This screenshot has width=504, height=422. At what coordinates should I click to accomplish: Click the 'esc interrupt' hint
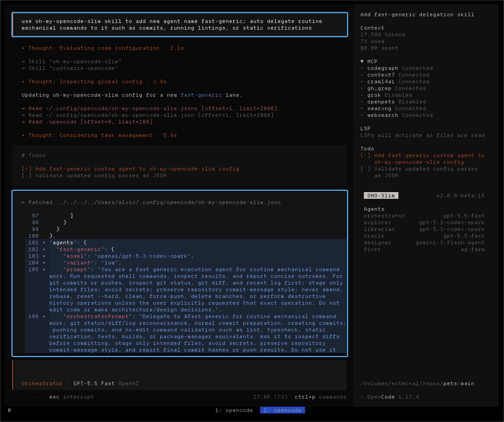pyautogui.click(x=72, y=397)
